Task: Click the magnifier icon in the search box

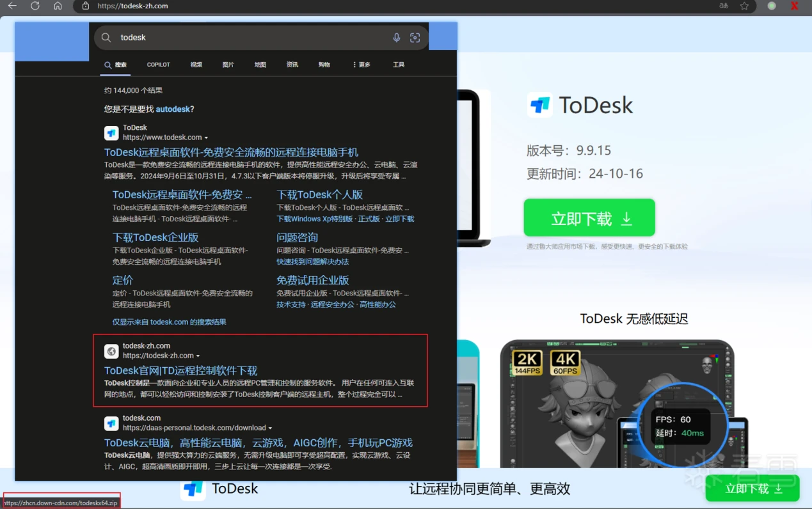Action: point(106,38)
